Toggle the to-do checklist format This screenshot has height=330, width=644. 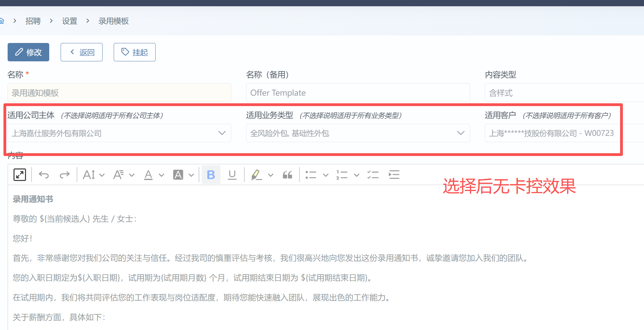tap(373, 175)
